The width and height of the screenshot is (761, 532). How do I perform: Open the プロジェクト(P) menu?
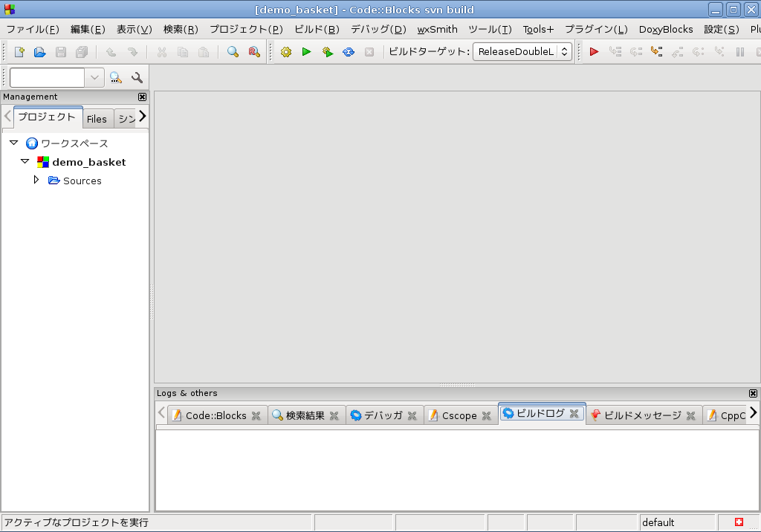[x=246, y=29]
